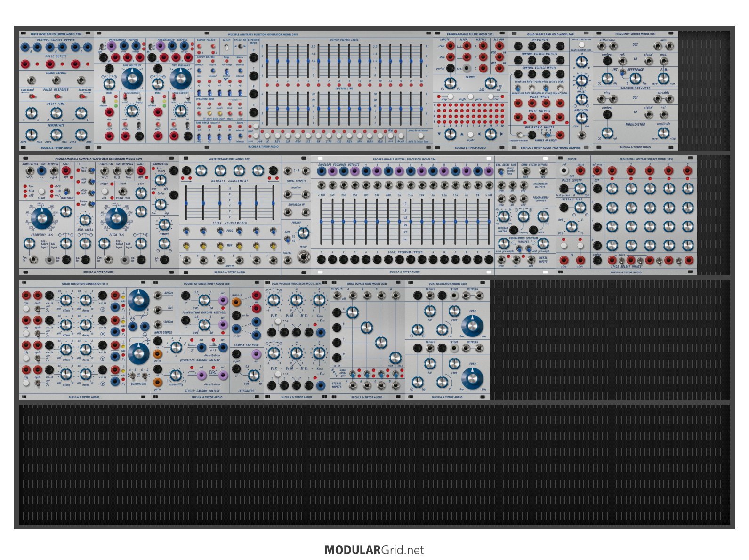Flip the sustained pulse response switch on Envelope Follower
This screenshot has height=560, width=749.
pos(31,96)
